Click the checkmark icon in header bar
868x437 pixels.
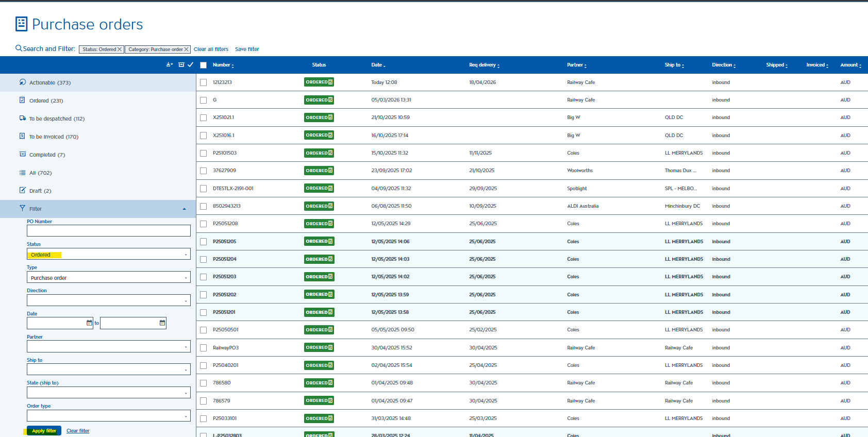[190, 65]
